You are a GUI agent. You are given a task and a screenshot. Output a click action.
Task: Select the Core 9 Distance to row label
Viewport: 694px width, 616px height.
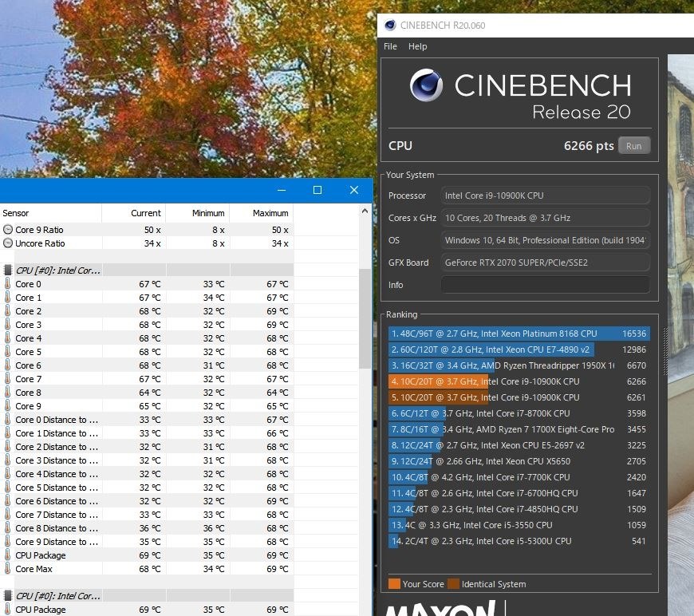point(57,542)
